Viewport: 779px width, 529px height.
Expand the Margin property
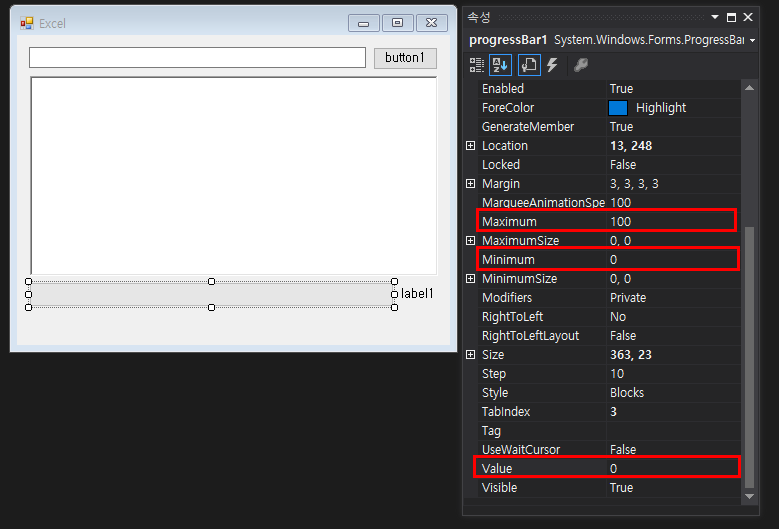coord(470,184)
